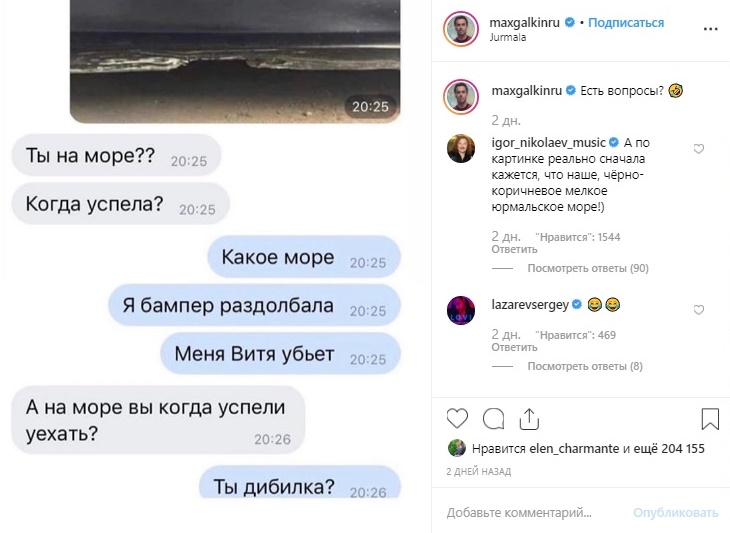
Task: Like lazarevsergey comment heart
Action: pyautogui.click(x=699, y=310)
